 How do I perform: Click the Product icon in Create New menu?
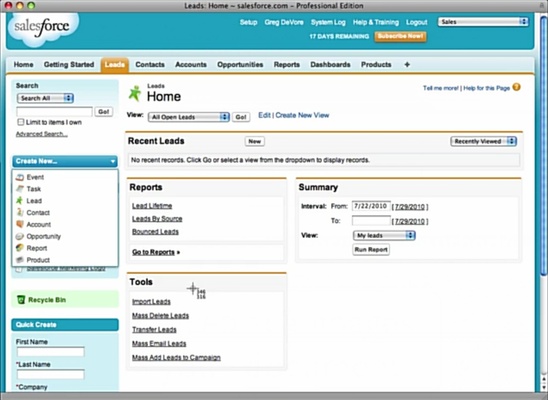tap(20, 260)
